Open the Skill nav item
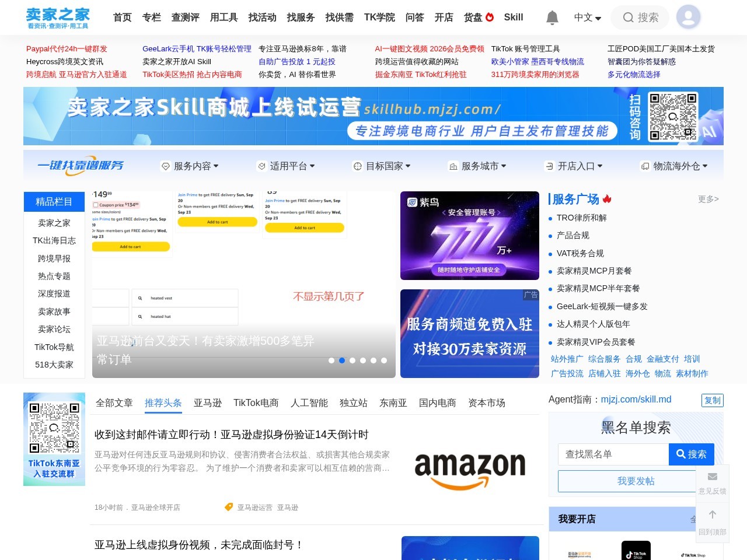 514,17
